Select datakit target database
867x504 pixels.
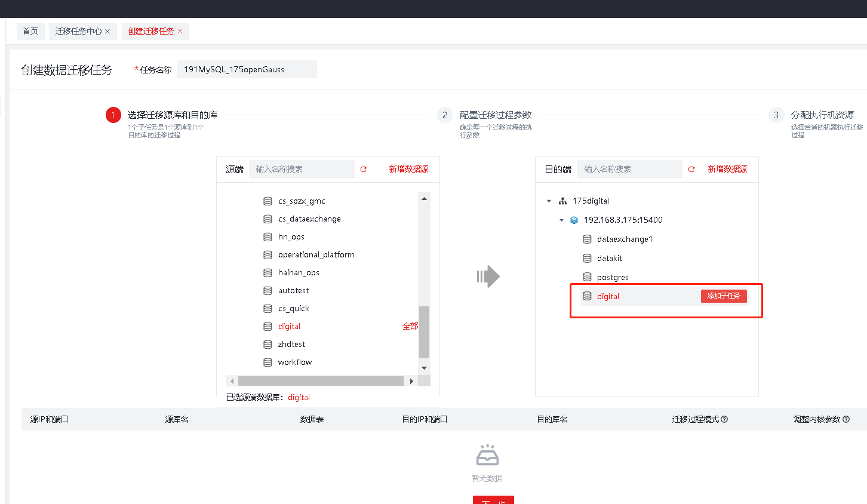pos(610,259)
